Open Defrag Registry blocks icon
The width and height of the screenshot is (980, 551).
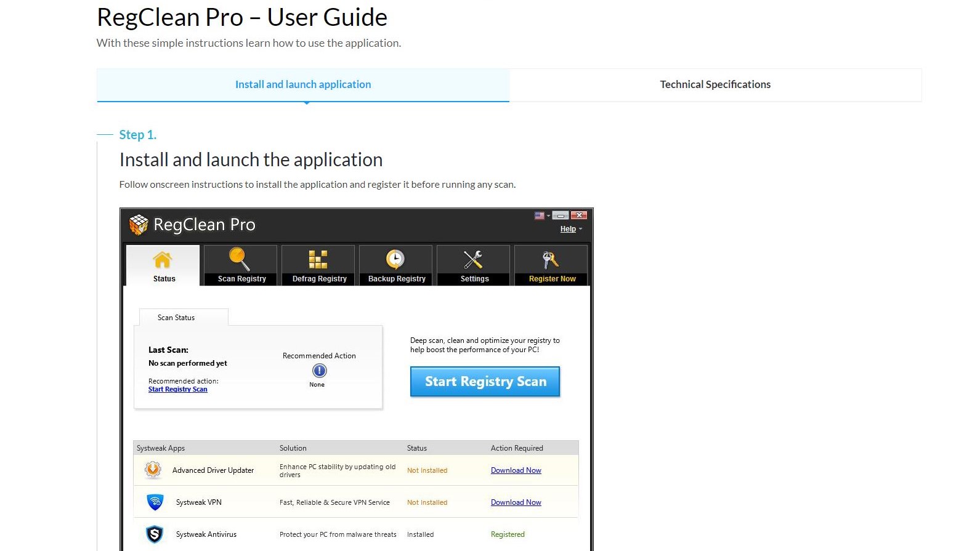click(x=318, y=260)
